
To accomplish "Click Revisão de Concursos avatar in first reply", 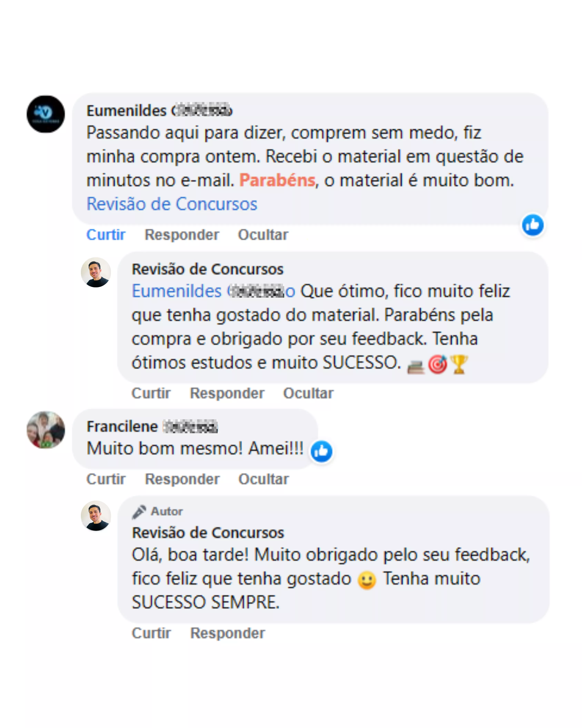I will (x=96, y=272).
